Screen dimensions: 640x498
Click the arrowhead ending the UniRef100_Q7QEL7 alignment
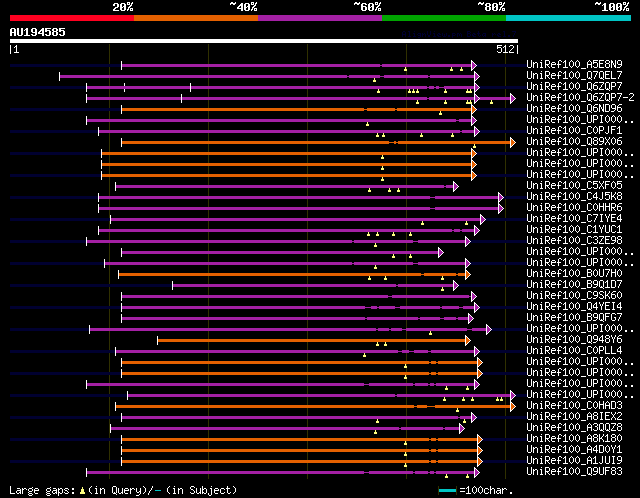coord(477,76)
